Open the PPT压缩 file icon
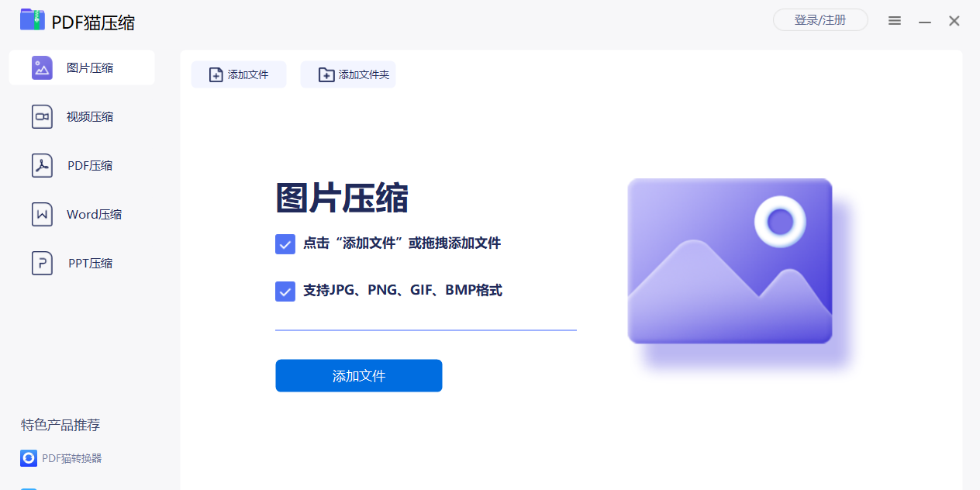The image size is (980, 490). pyautogui.click(x=42, y=264)
